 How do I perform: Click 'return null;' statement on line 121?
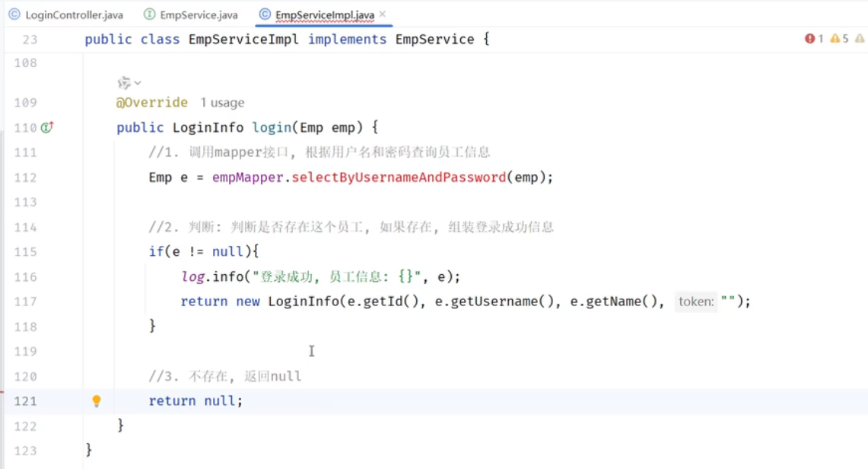coord(196,401)
